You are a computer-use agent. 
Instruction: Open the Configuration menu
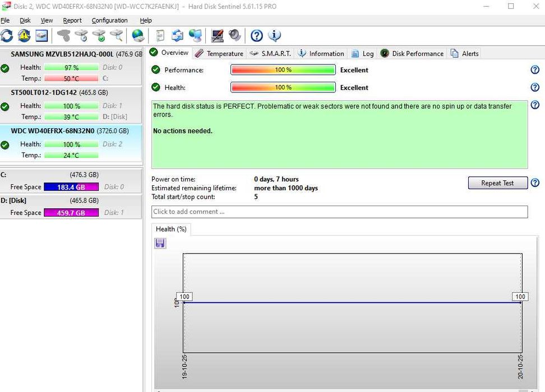coord(109,20)
